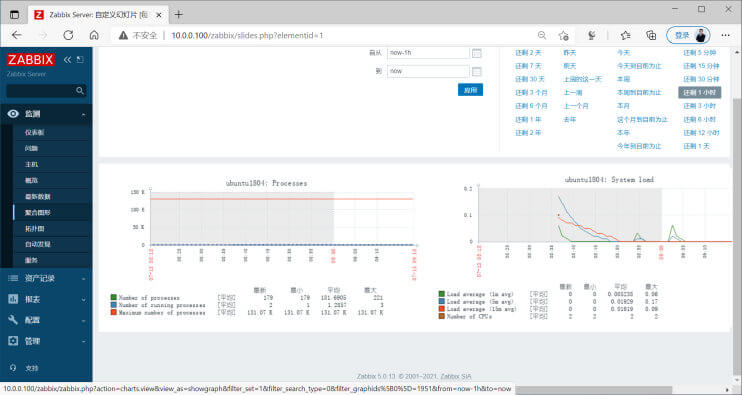
Task: Open the Zabbix Server browser tab
Action: (x=98, y=15)
